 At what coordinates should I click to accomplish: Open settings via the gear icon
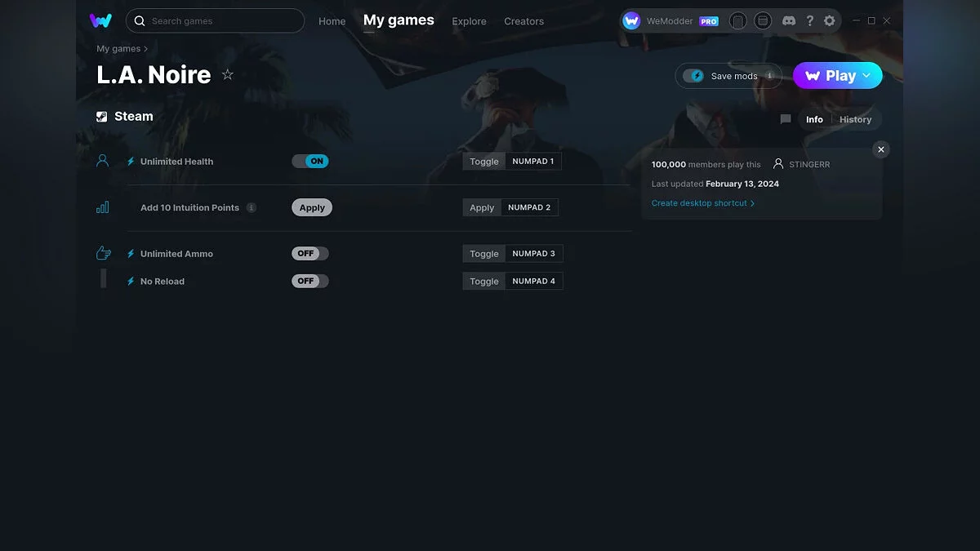[x=830, y=21]
